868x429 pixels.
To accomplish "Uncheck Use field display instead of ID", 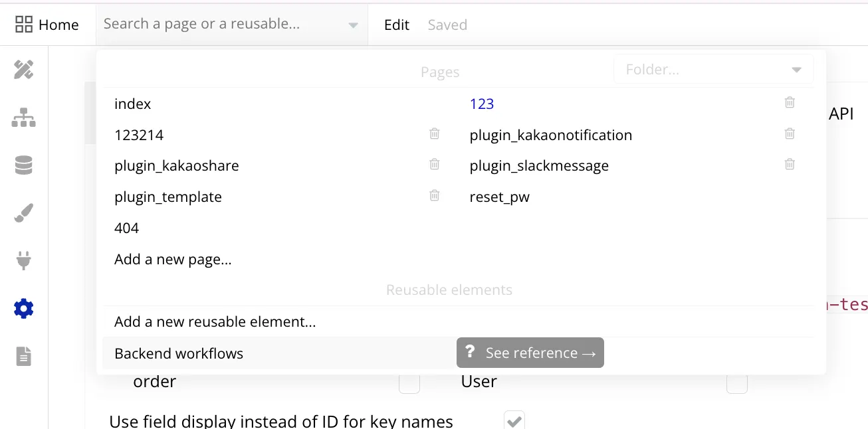I will pos(514,420).
